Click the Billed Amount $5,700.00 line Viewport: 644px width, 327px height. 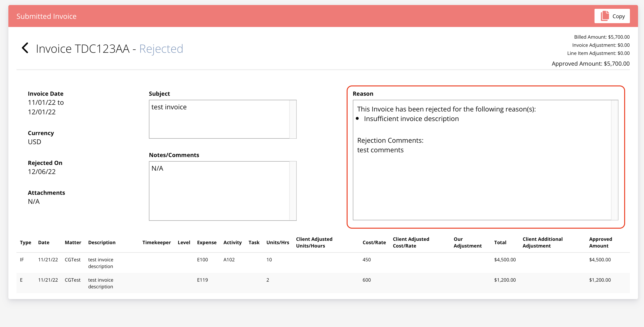(x=602, y=37)
